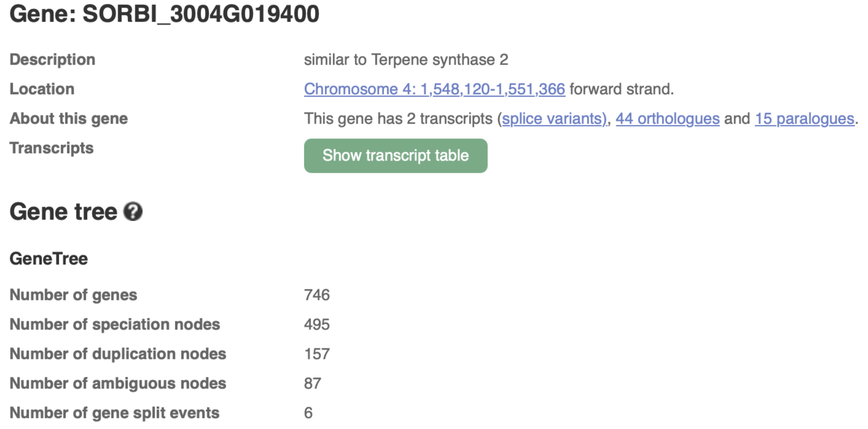Click the Description row label

(x=52, y=60)
